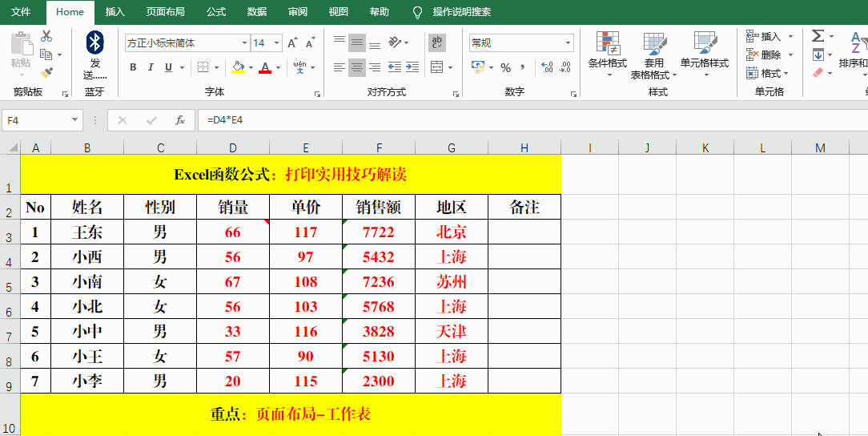Increase indent
The width and height of the screenshot is (868, 436).
[x=412, y=67]
